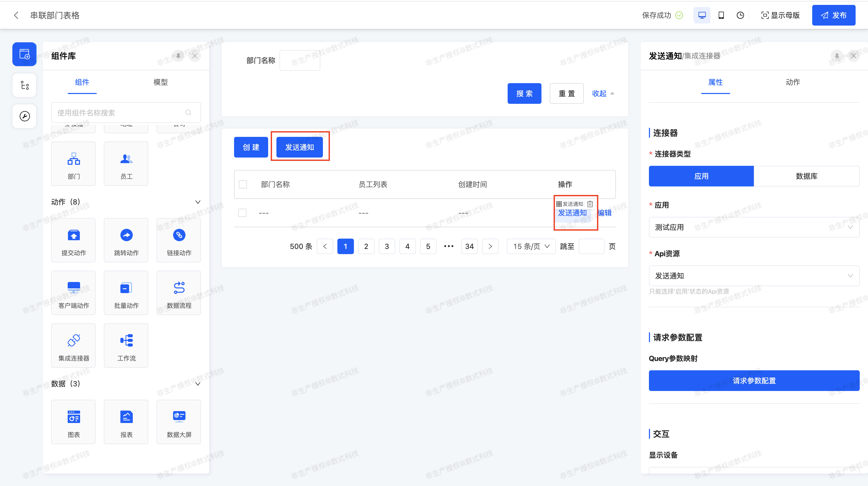The image size is (868, 486).
Task: Click the ellipsis to jump pagination pages
Action: (448, 246)
